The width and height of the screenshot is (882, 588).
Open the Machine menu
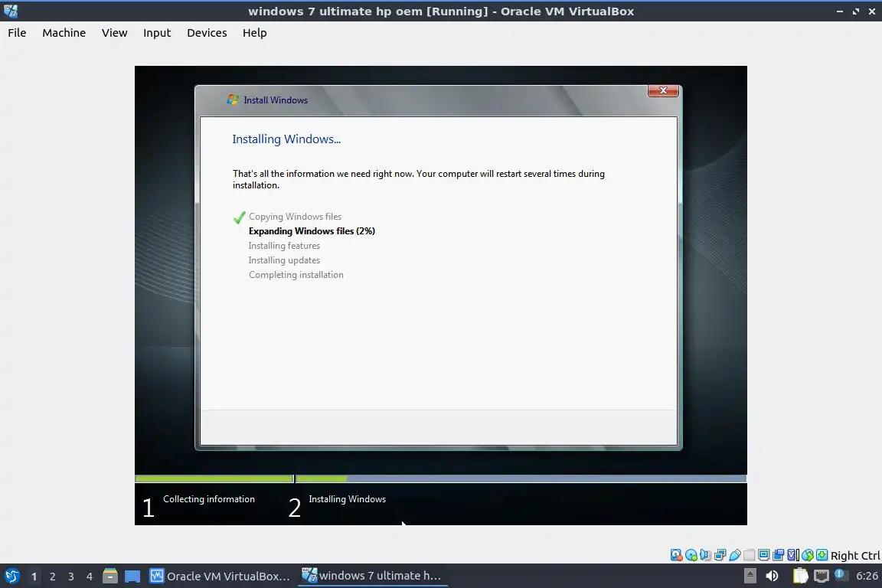coord(64,33)
